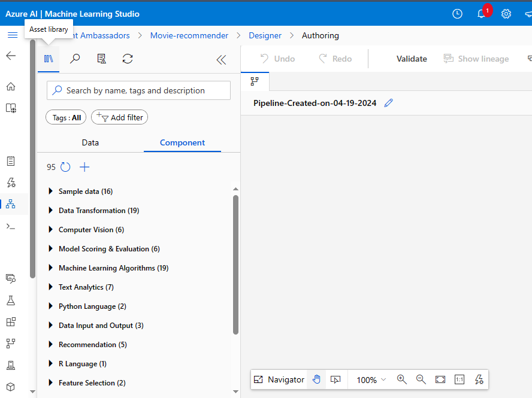The height and width of the screenshot is (398, 532).
Task: Select the Asset library icon tab
Action: (x=49, y=59)
